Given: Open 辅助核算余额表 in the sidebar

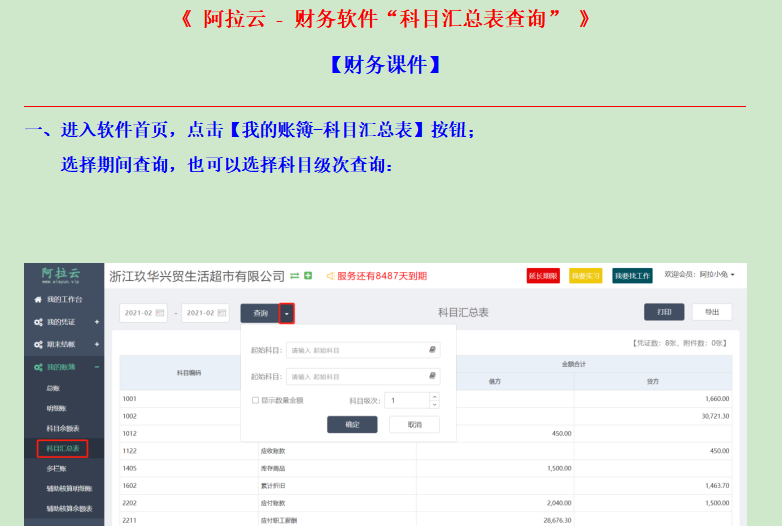Looking at the screenshot, I should pyautogui.click(x=69, y=509).
